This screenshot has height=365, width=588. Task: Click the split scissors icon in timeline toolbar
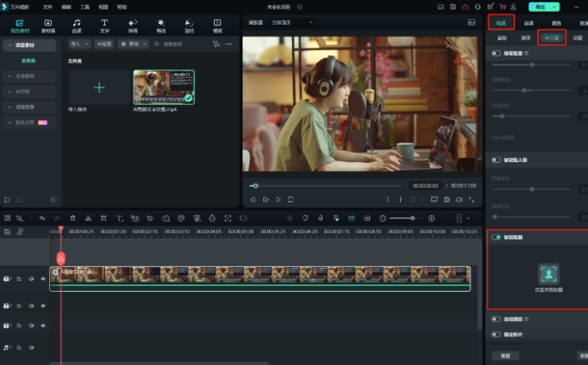[88, 218]
